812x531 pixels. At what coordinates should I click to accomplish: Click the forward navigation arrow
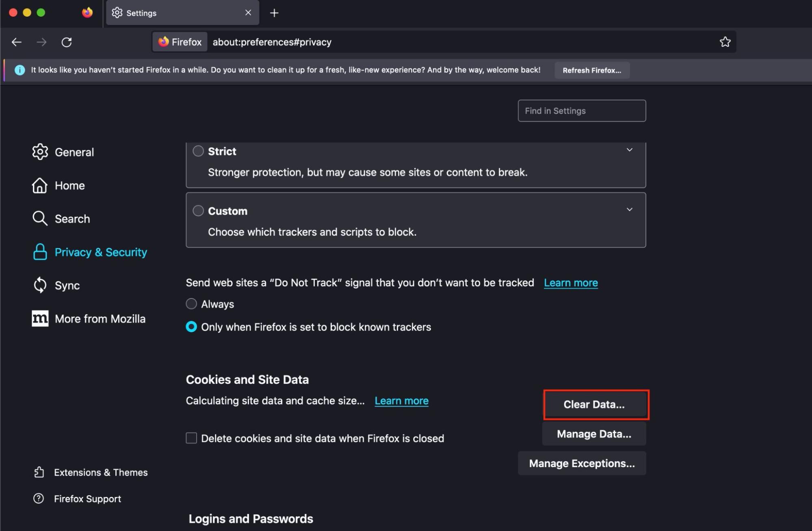pos(41,42)
